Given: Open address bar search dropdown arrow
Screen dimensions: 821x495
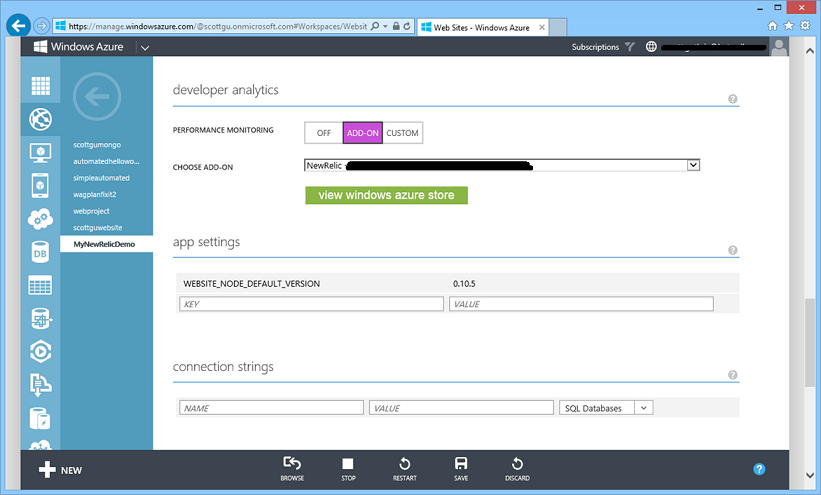Looking at the screenshot, I should [x=385, y=26].
